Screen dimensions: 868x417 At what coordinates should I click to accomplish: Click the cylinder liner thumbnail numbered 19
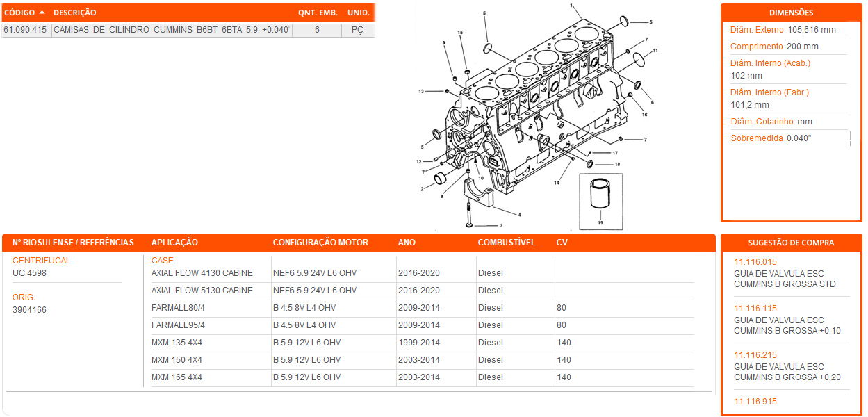(600, 197)
